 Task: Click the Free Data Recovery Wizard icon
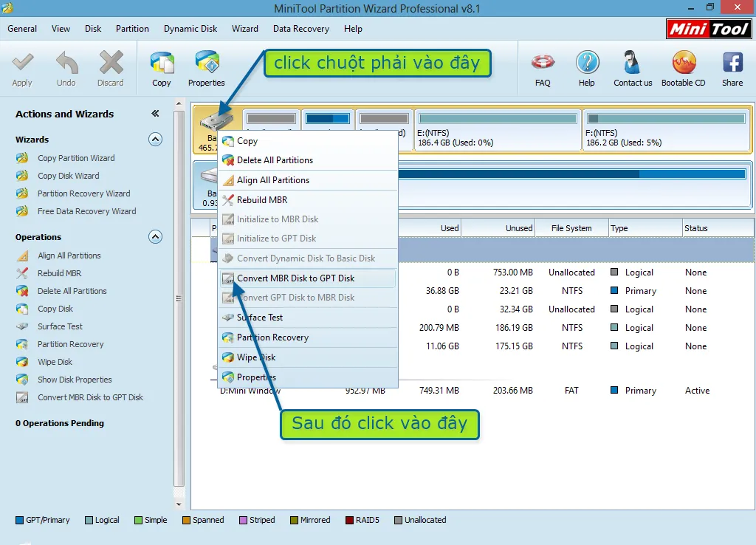point(22,211)
